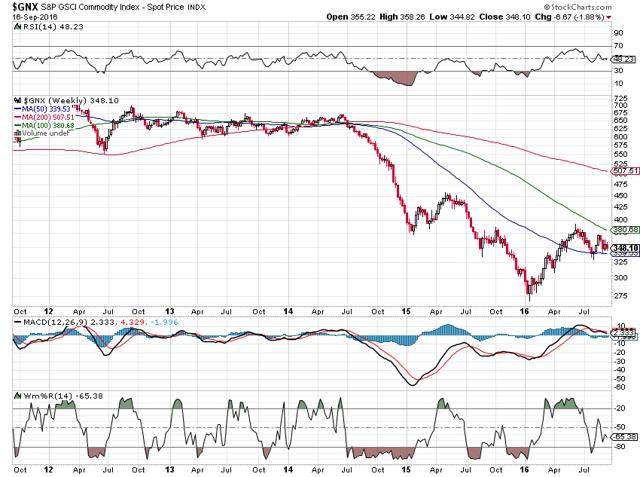Click the RSI(14) legend icon
The image size is (640, 477).
pyautogui.click(x=18, y=27)
